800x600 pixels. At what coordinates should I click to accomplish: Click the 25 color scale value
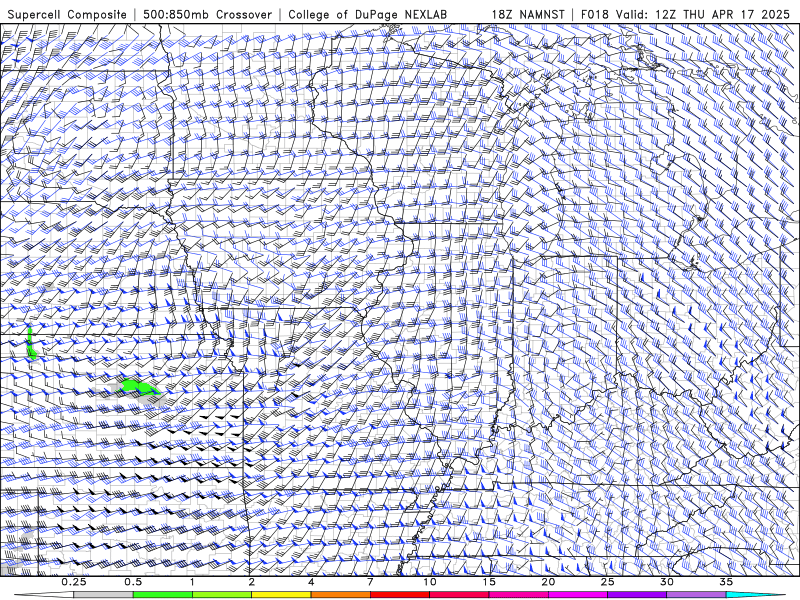[x=608, y=582]
